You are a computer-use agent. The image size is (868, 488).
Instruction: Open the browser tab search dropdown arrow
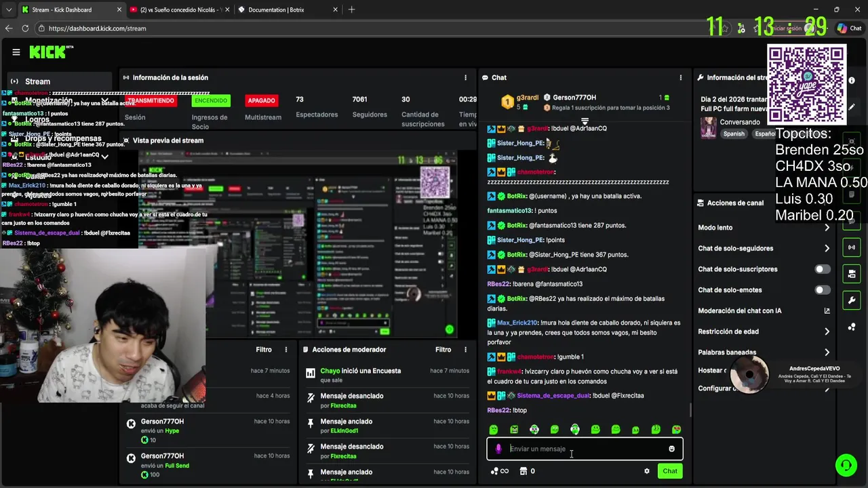8,9
